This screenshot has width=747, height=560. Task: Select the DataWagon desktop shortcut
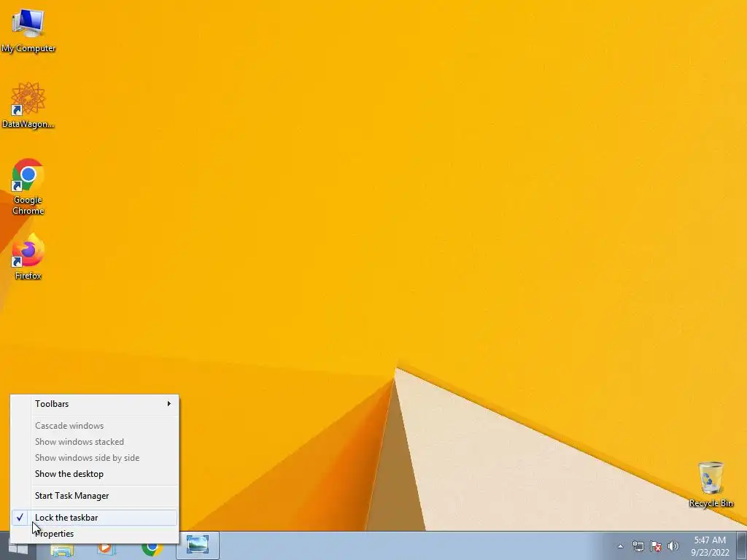28,105
